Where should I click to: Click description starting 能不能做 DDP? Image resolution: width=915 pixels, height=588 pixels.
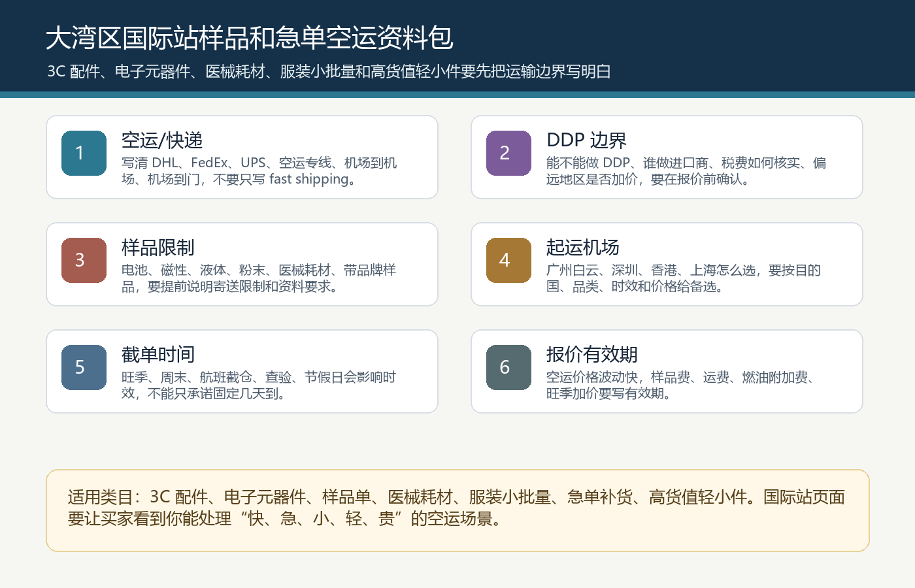[x=686, y=171]
